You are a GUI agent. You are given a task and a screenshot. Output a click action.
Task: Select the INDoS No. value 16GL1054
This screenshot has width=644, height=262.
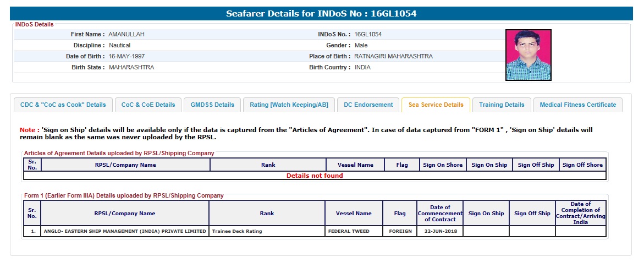pos(368,34)
